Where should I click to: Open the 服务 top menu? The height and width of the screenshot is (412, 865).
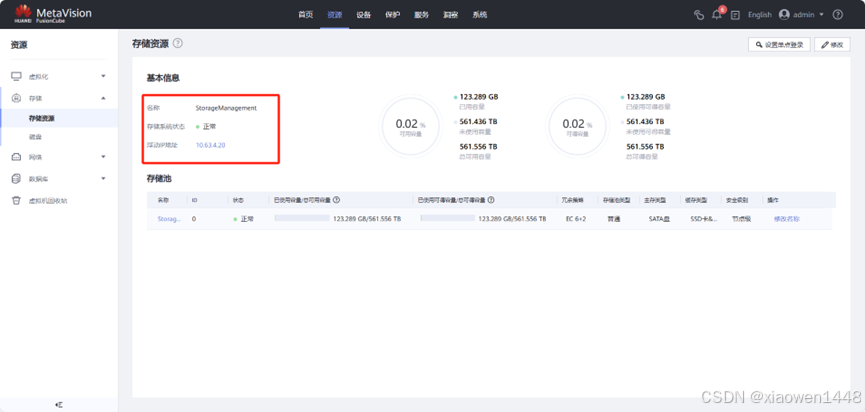pos(421,15)
